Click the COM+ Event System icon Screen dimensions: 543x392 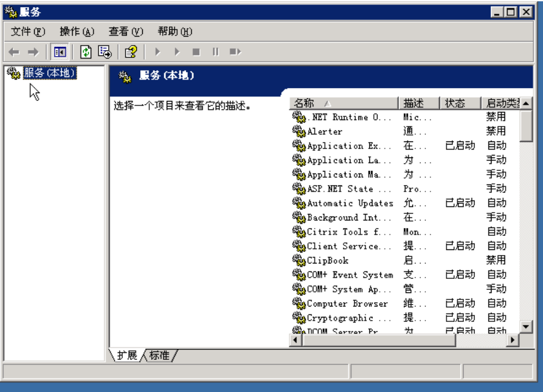pos(299,275)
